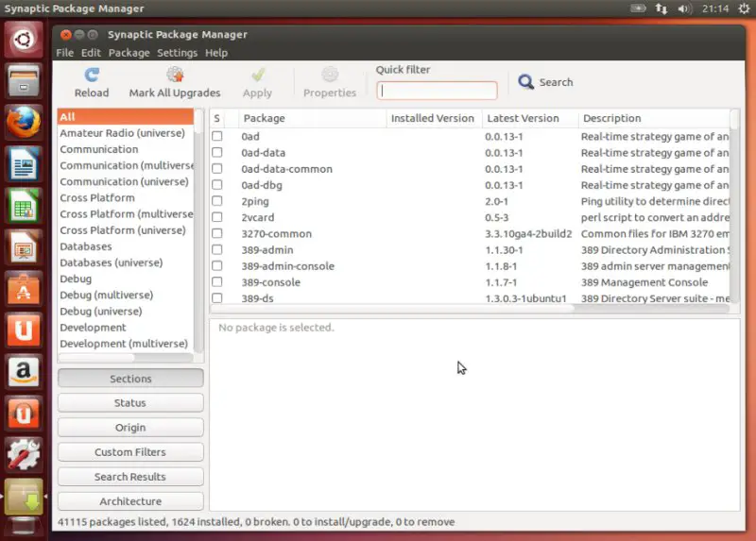Select Debug (multiverse) section
756x541 pixels.
(126, 295)
